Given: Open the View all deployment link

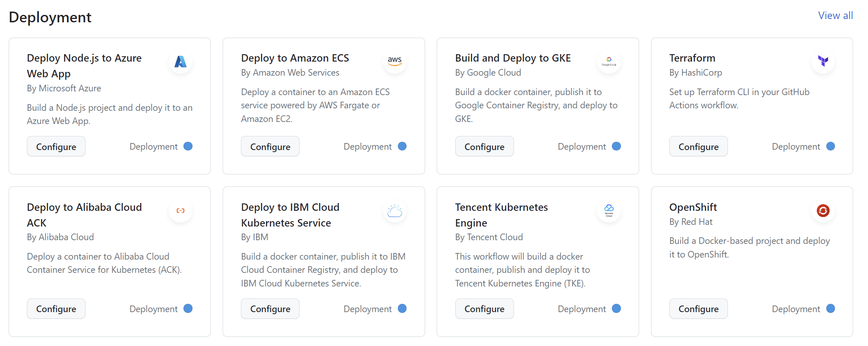Looking at the screenshot, I should click(835, 16).
